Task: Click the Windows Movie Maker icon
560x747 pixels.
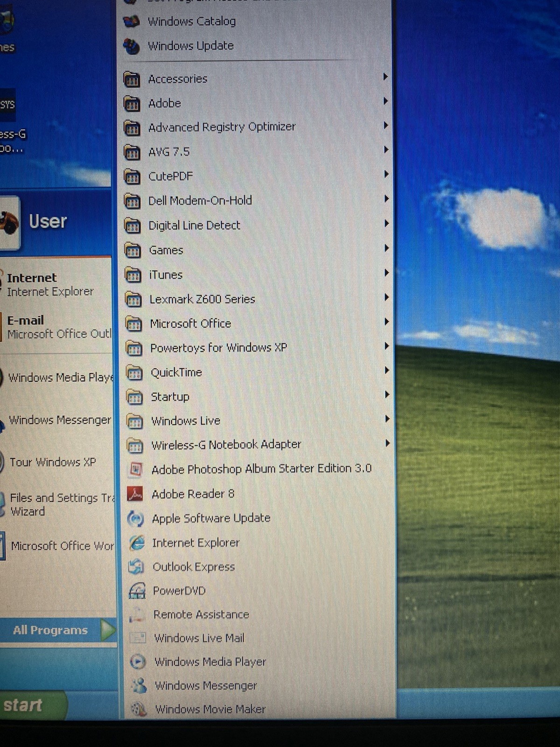Action: [x=139, y=709]
